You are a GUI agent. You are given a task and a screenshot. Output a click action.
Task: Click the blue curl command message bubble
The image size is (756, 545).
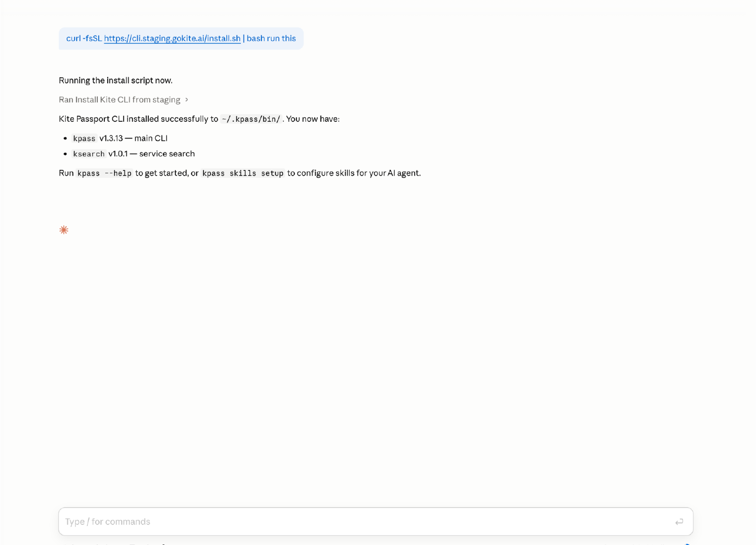(181, 38)
